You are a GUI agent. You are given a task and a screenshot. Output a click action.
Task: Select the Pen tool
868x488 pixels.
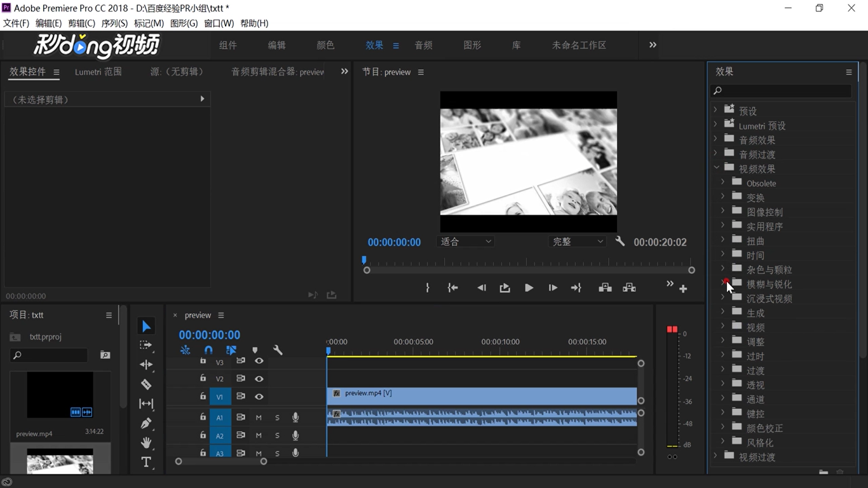146,423
